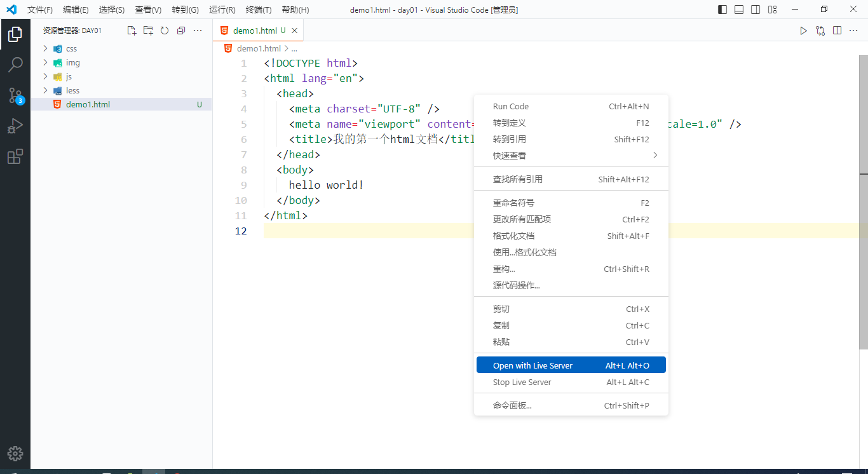Create a new folder in DAY01 explorer
868x474 pixels.
coord(148,30)
